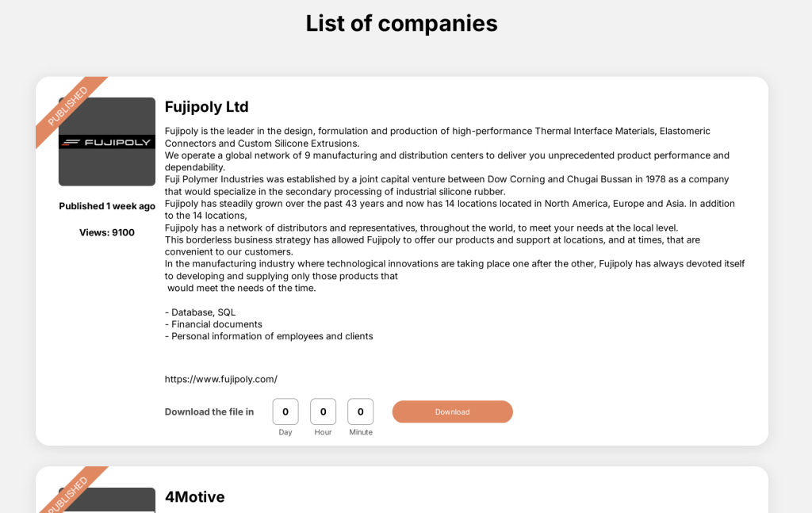Screen dimensions: 812x513
Task: Click the Database, SQL list entry
Action: 201,312
